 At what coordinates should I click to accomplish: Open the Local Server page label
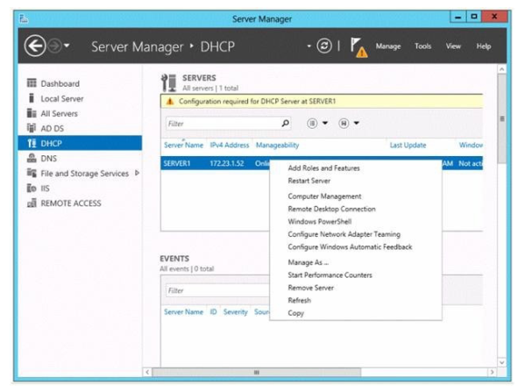62,99
